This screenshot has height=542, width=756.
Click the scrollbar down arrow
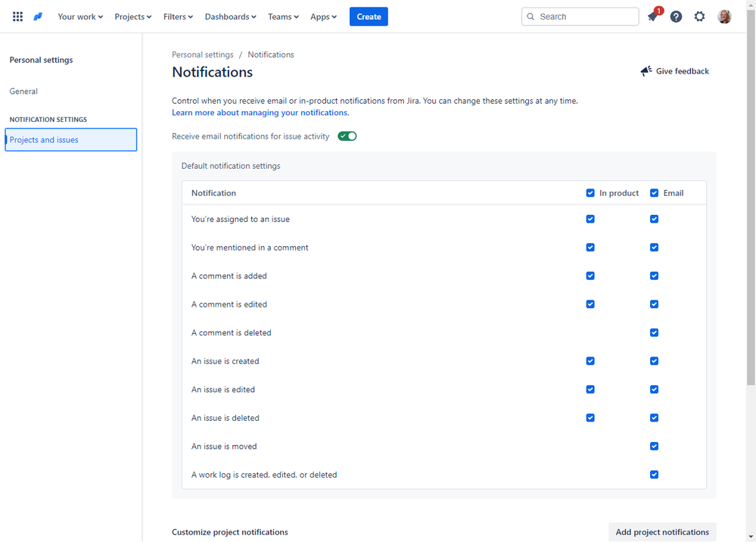point(751,536)
